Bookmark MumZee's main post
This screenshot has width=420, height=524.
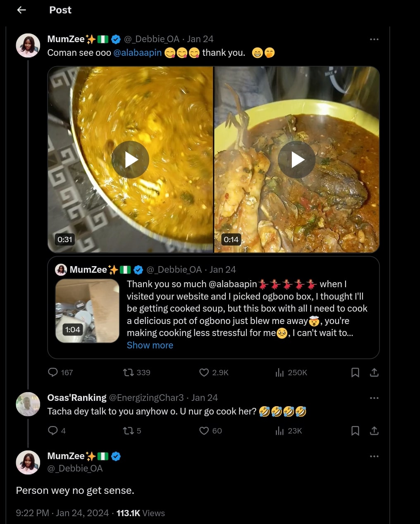click(355, 372)
